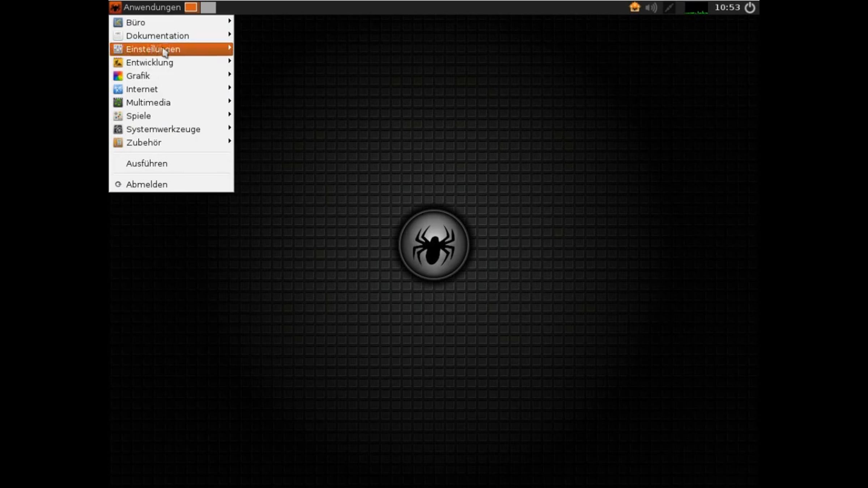Expand the Zubehör submenu arrow
868x488 pixels.
click(230, 141)
